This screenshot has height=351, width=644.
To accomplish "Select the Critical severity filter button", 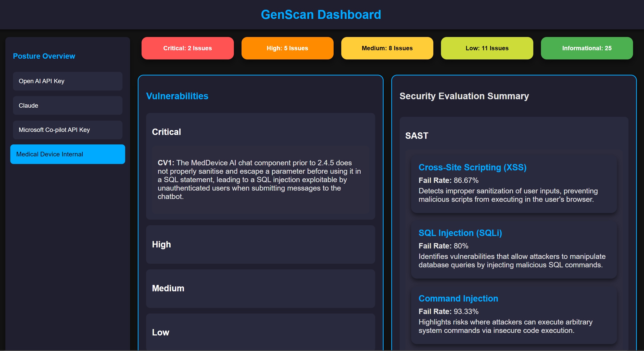I will 187,47.
